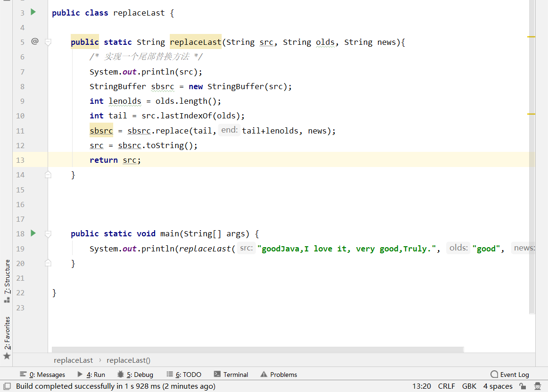The width and height of the screenshot is (548, 392).
Task: Click the return keyword on line 13
Action: click(103, 160)
